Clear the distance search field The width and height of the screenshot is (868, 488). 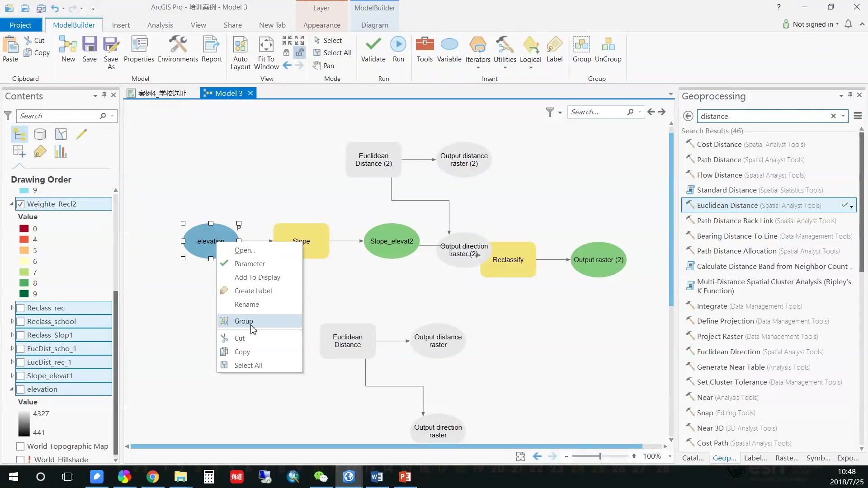point(834,116)
